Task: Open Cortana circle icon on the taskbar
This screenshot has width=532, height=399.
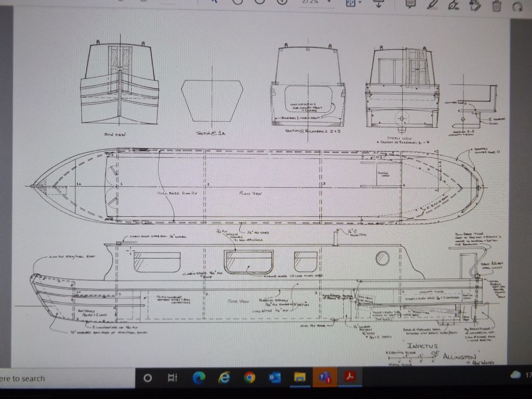Action: (148, 378)
